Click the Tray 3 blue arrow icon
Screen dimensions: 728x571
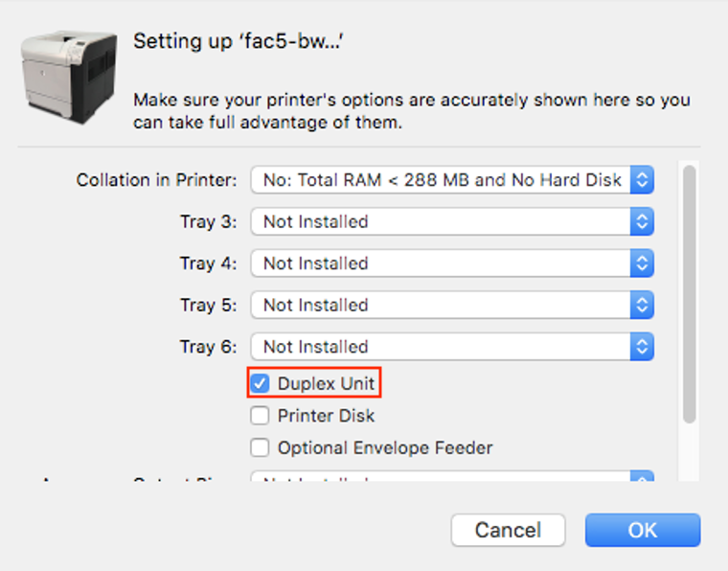[x=642, y=221]
